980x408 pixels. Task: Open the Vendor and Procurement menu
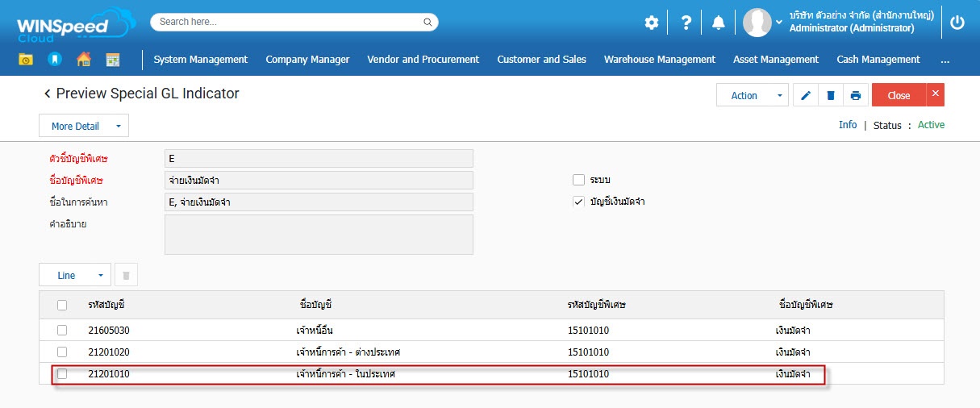tap(423, 59)
